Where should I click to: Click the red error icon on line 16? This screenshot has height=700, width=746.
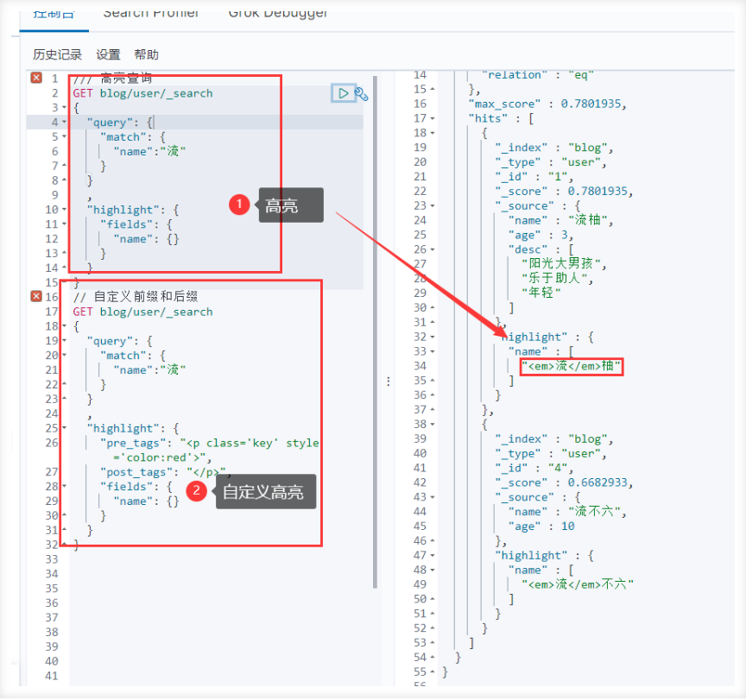(x=36, y=296)
